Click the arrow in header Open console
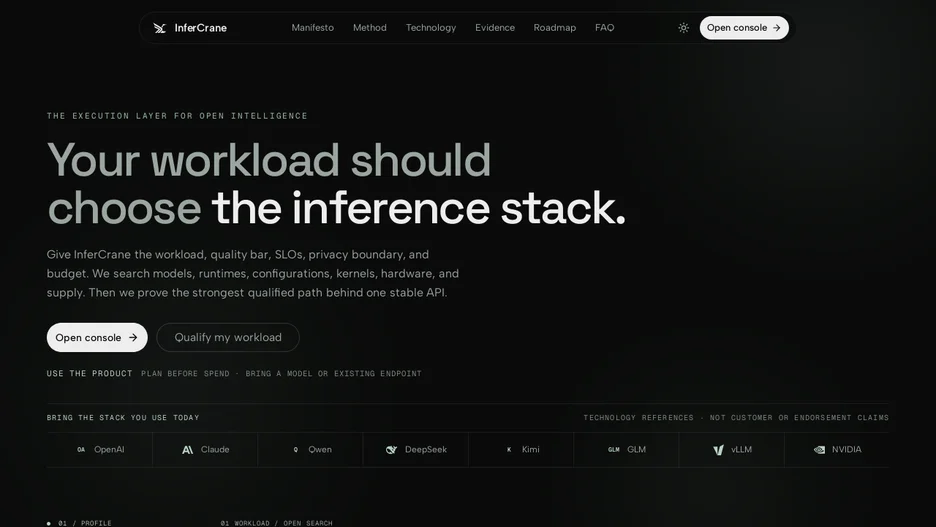 [x=777, y=28]
